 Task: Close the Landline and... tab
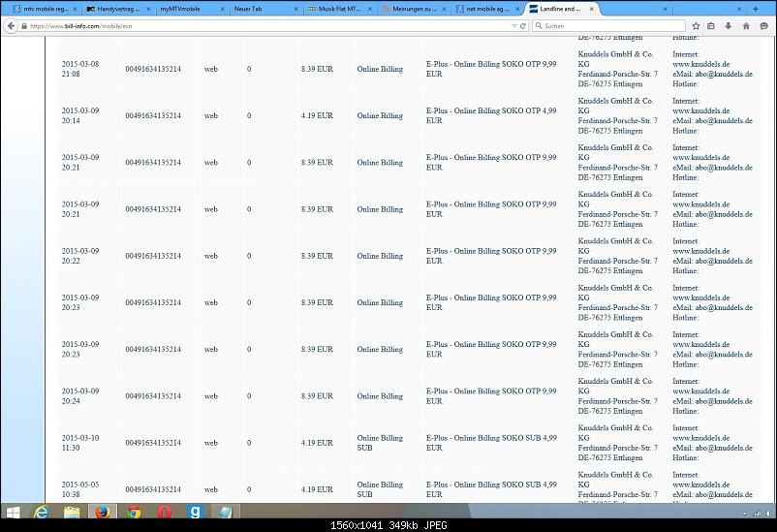pyautogui.click(x=592, y=8)
